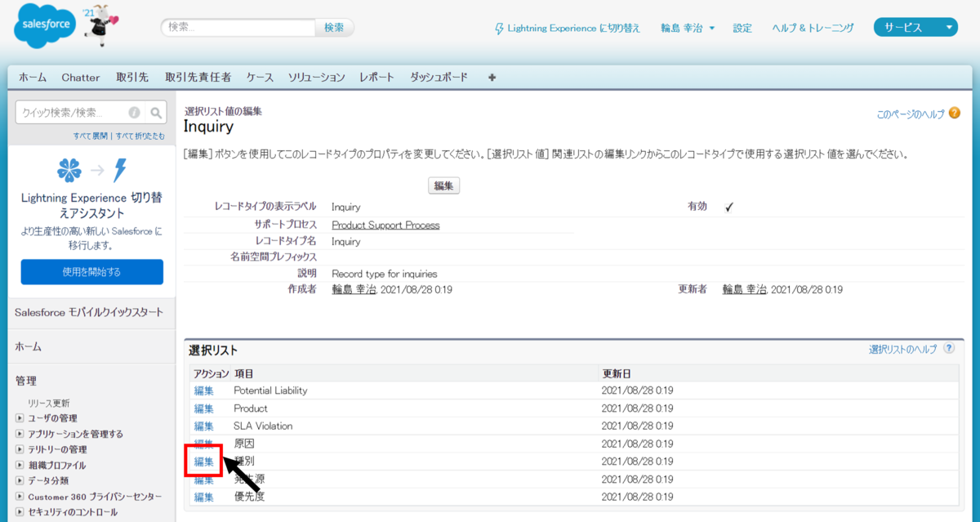Click ホーム in setup sidebar
Image resolution: width=980 pixels, height=522 pixels.
pos(29,346)
